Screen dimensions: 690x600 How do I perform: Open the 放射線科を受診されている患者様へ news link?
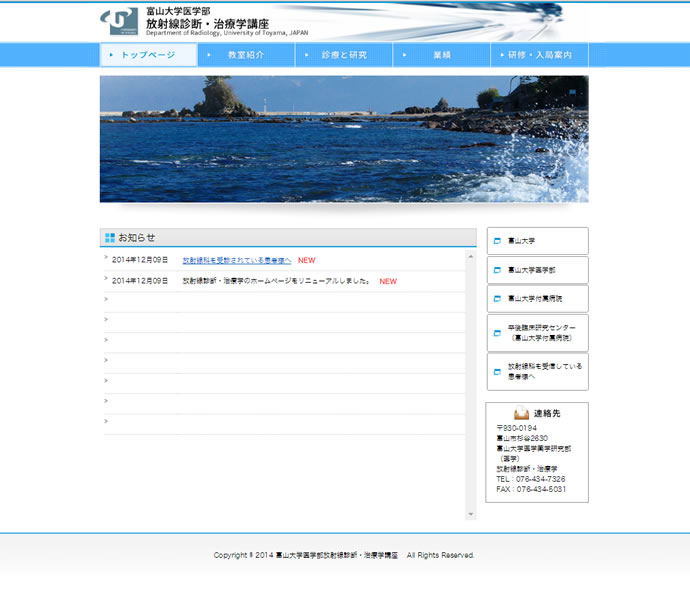[x=237, y=261]
